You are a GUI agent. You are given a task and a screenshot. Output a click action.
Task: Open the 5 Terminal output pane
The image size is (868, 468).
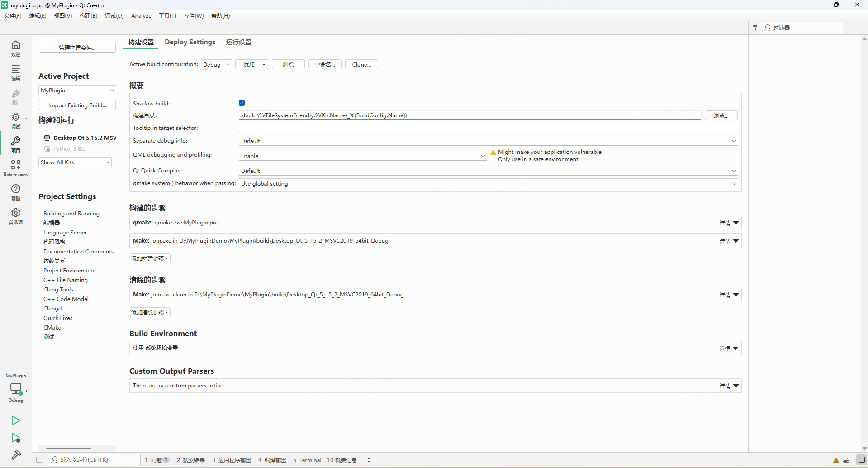[307, 460]
